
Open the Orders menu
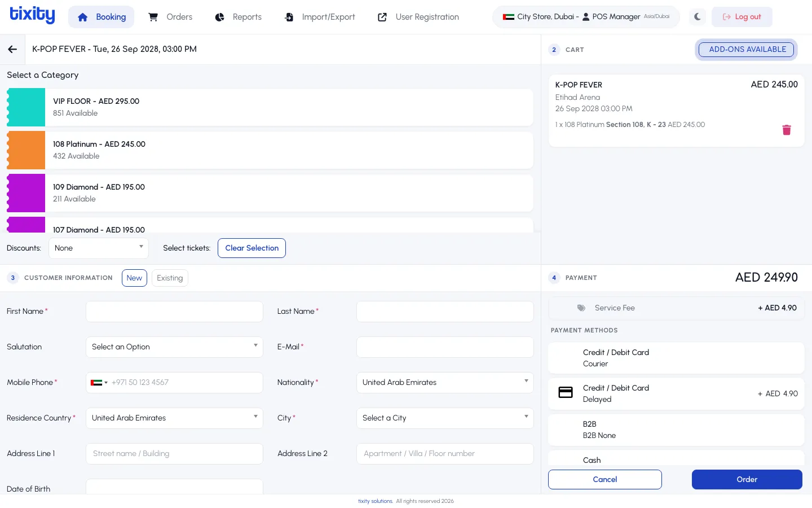170,17
